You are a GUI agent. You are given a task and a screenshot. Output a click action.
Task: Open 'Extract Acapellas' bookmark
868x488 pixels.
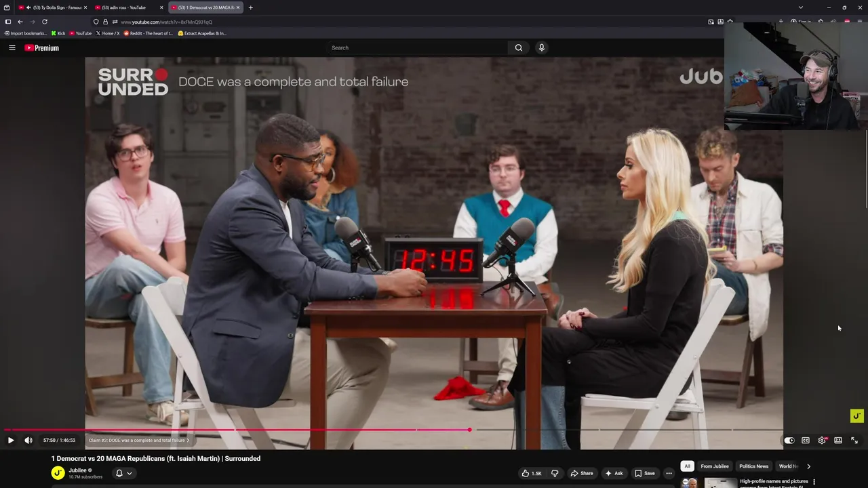(201, 33)
